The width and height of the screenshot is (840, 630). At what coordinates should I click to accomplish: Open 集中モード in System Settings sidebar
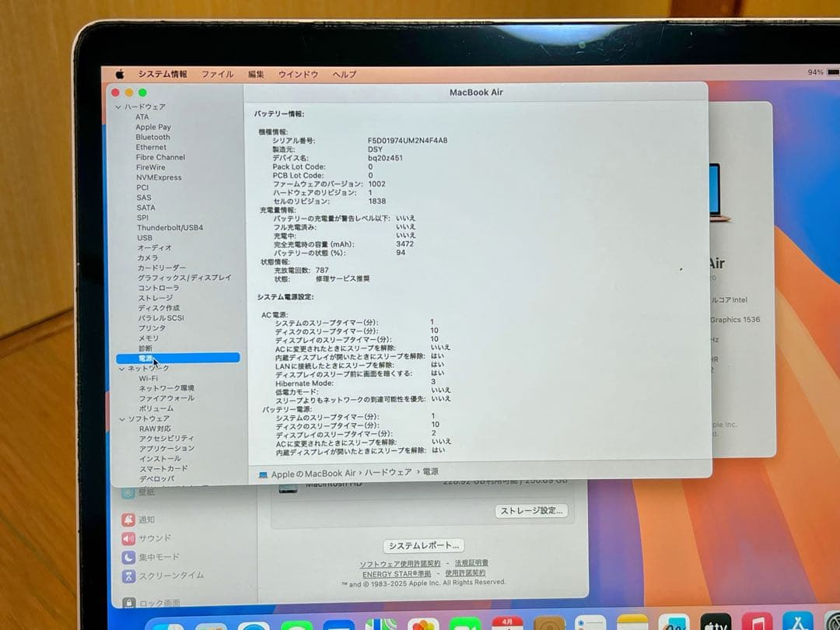151,558
